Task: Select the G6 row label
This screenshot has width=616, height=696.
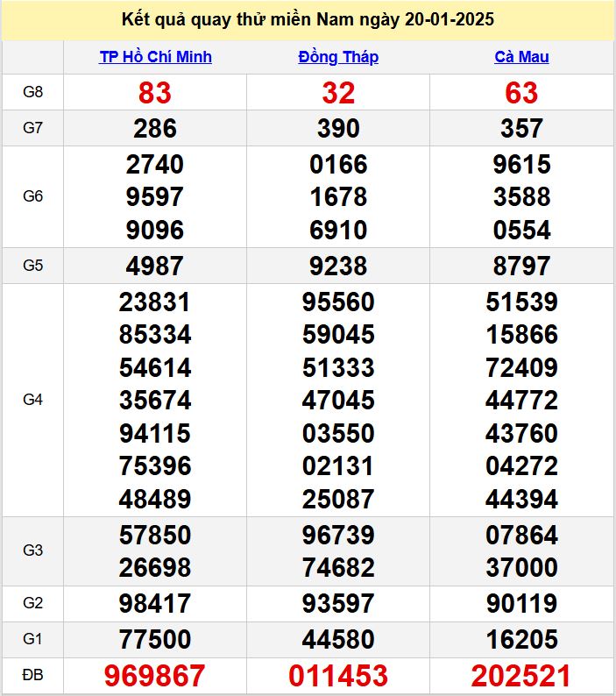Action: click(x=32, y=196)
